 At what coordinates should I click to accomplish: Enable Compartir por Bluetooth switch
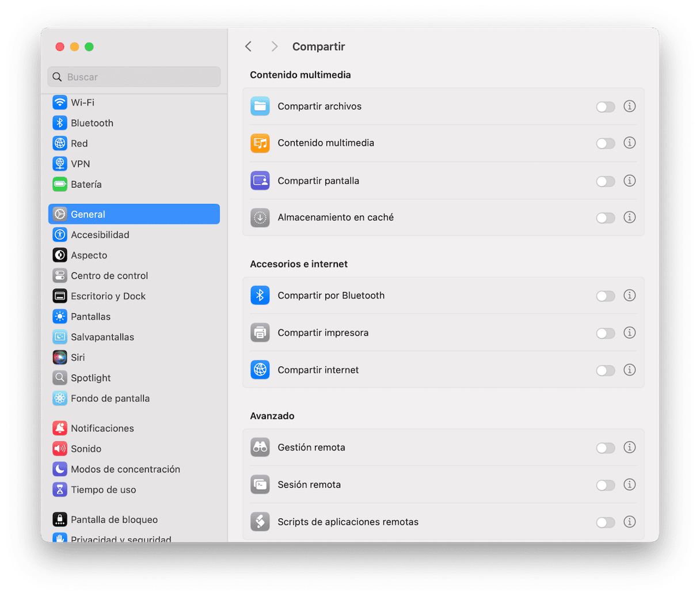pyautogui.click(x=606, y=296)
